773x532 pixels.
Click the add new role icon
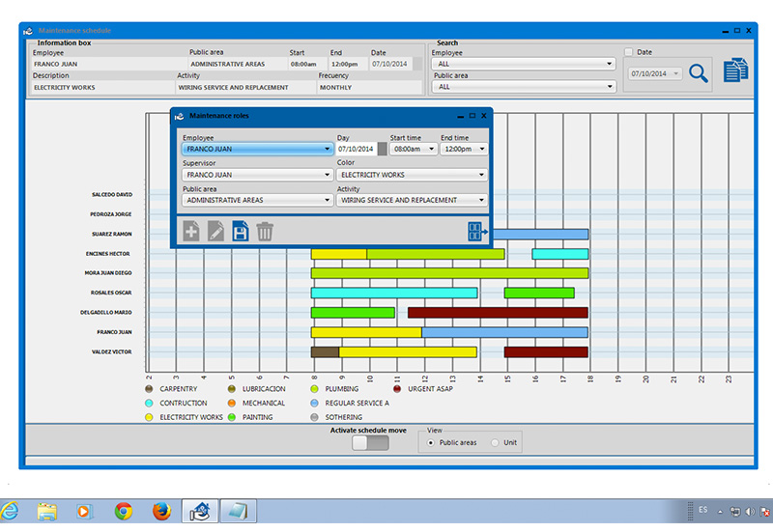[191, 231]
